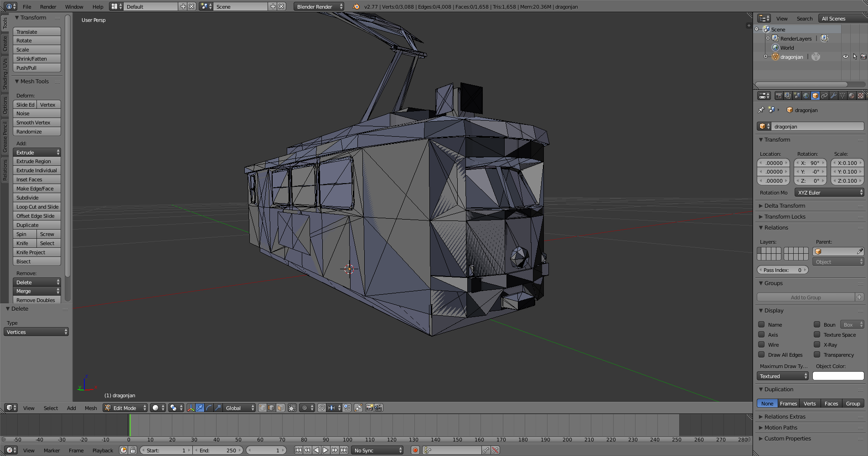Viewport: 868px width, 456px height.
Task: Select the translate manipulator arrow icon
Action: [x=200, y=408]
